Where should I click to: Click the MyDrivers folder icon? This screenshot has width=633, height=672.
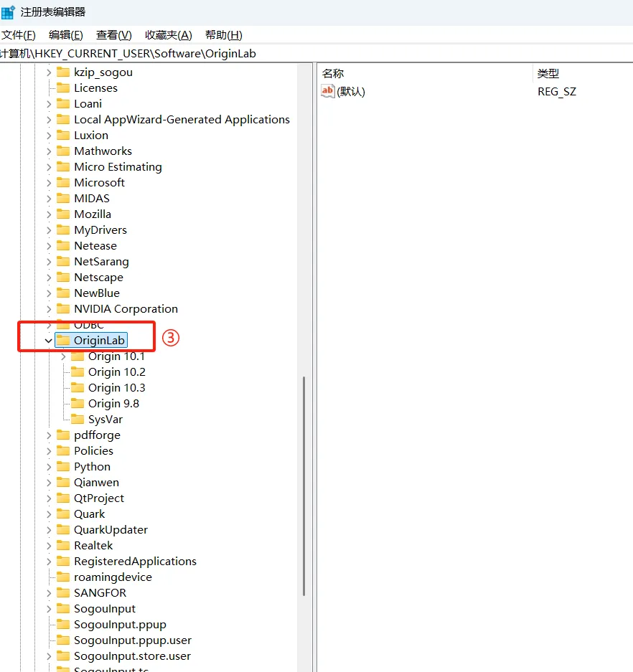click(63, 229)
